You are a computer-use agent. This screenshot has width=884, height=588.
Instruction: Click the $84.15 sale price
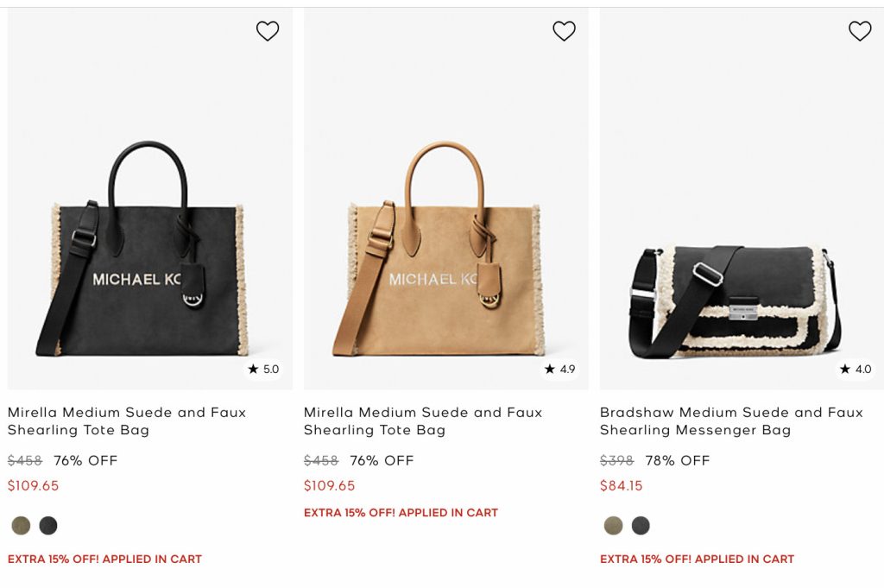[622, 485]
